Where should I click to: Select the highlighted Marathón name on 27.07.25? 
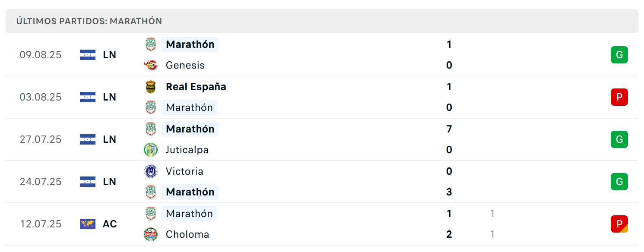pyautogui.click(x=190, y=129)
